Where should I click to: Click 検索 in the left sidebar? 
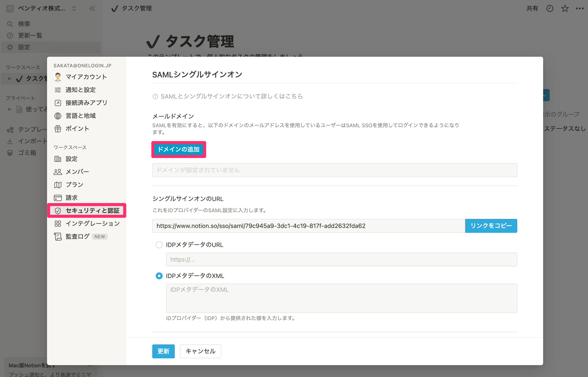[51, 24]
